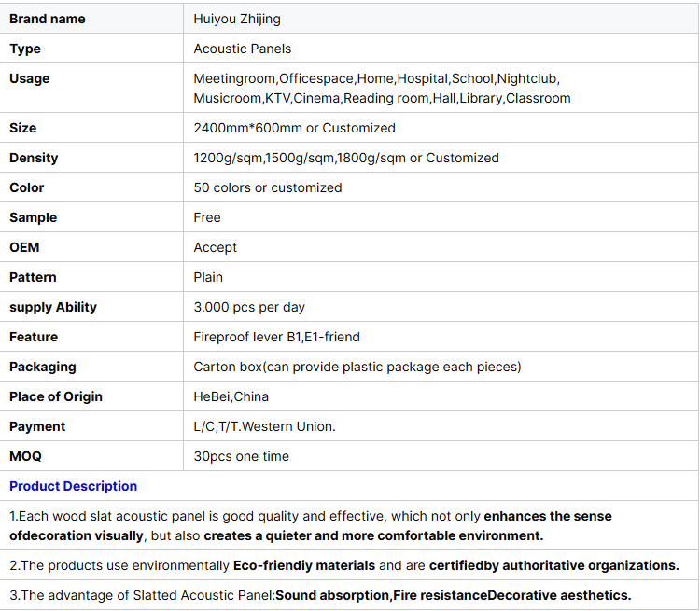Click the HeBei,China origin value
The width and height of the screenshot is (700, 611).
233,396
